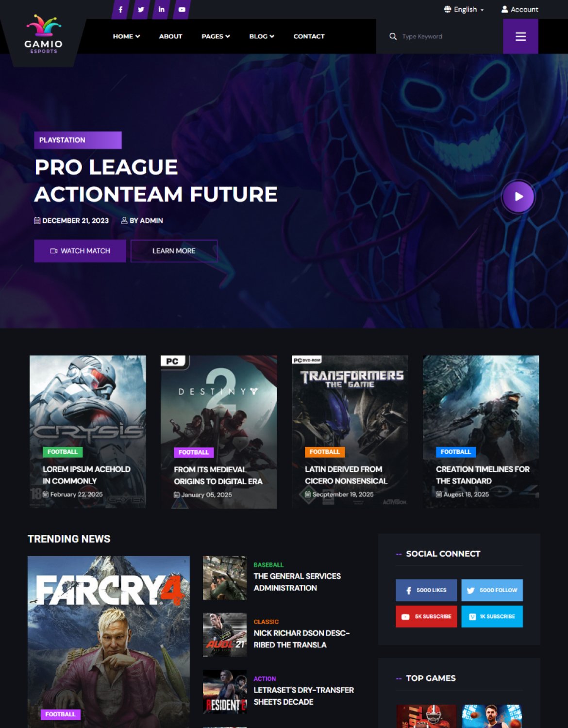Play the hero video with the purple play button

[518, 197]
